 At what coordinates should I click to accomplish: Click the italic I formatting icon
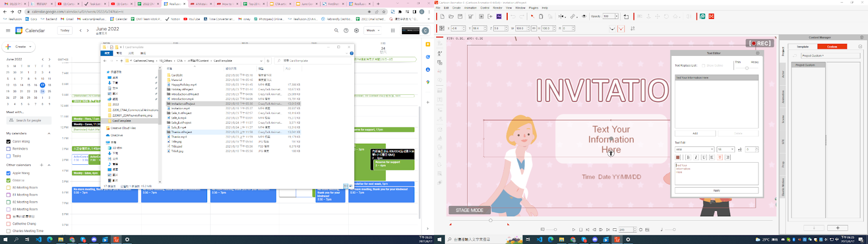(696, 157)
